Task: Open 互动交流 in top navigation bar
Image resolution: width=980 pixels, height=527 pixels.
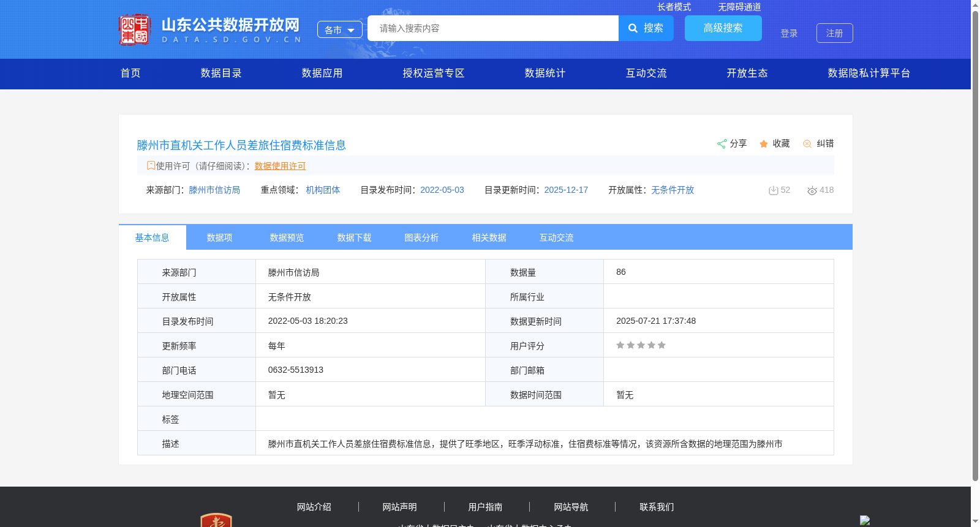Action: (646, 73)
